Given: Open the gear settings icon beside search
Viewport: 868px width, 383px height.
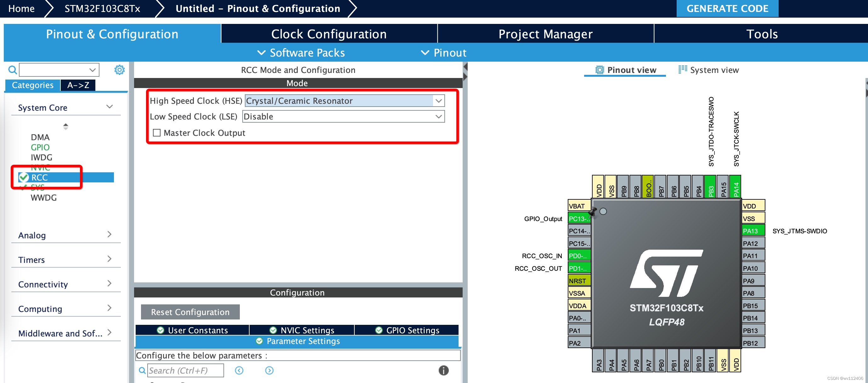Looking at the screenshot, I should coord(119,70).
